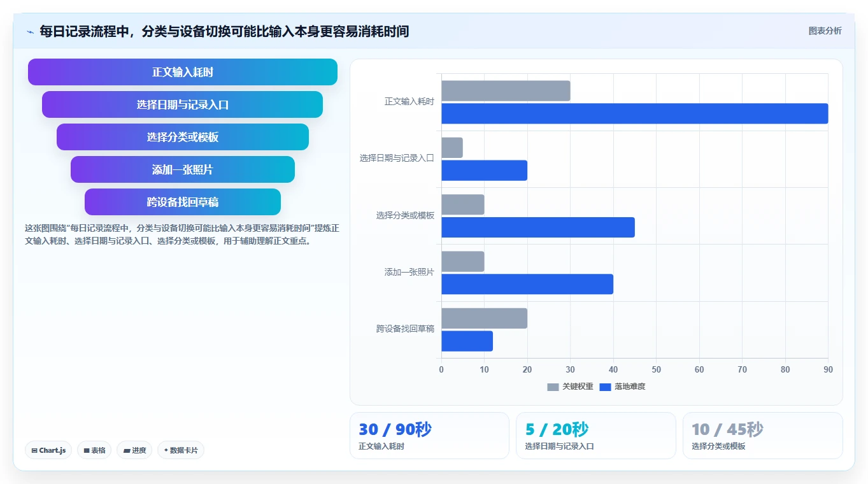Click the 选择分类或模板 y-axis label
The height and width of the screenshot is (484, 868).
(405, 216)
